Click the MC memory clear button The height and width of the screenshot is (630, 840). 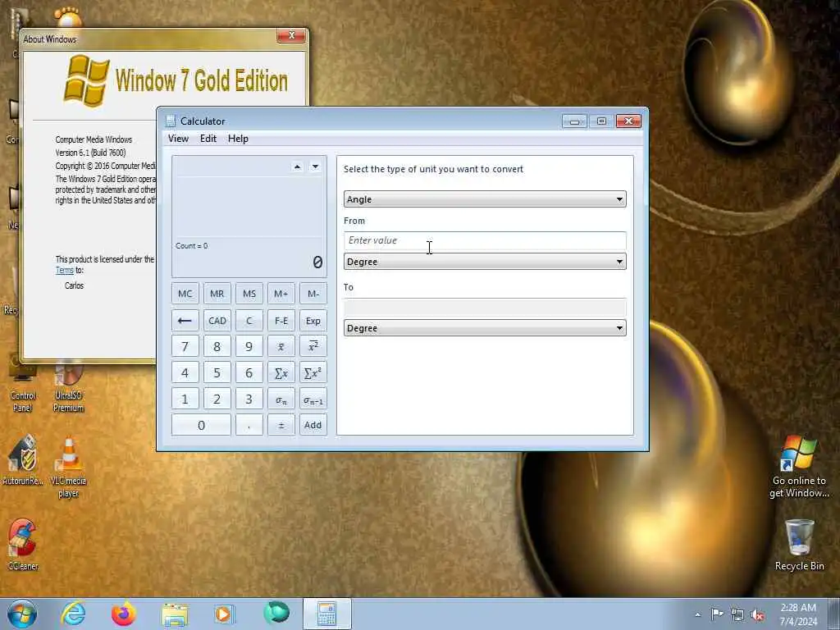pyautogui.click(x=185, y=294)
